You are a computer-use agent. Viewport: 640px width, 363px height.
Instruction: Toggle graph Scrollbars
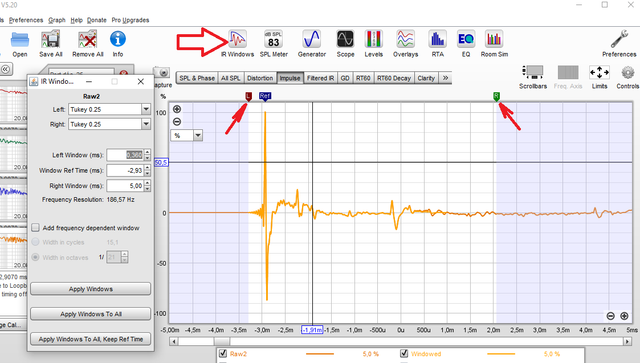pos(533,77)
